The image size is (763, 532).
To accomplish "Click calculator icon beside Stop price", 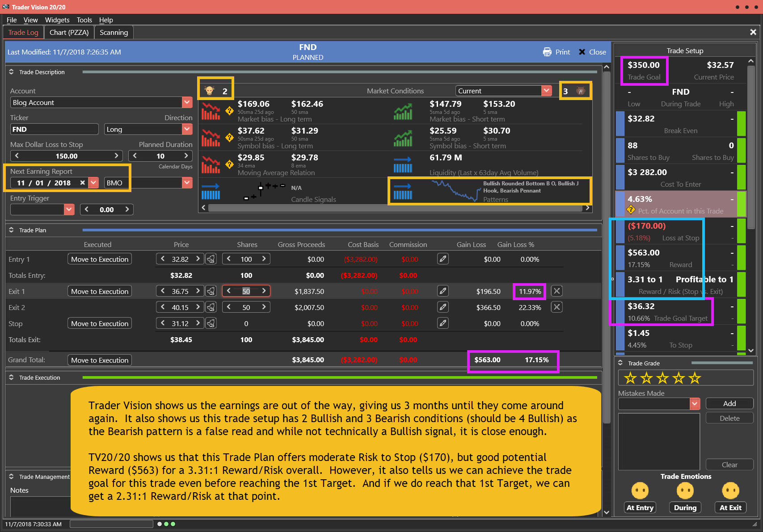I will 211,323.
